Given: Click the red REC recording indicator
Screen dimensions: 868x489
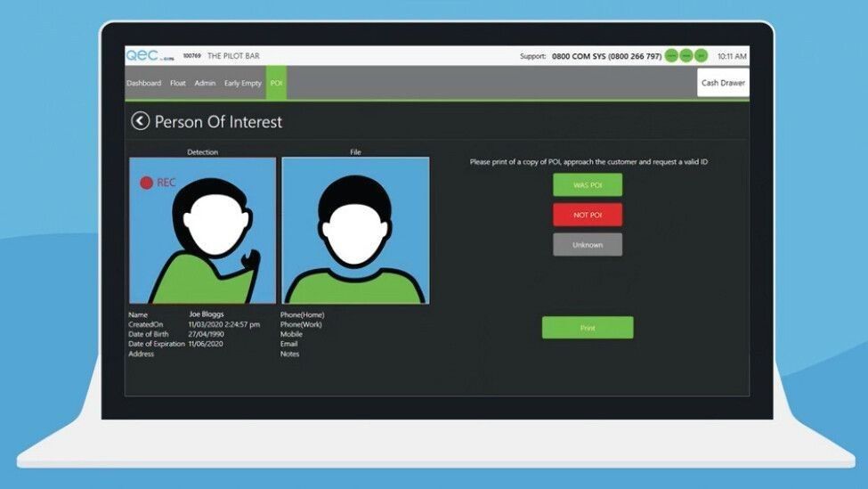Looking at the screenshot, I should point(147,183).
